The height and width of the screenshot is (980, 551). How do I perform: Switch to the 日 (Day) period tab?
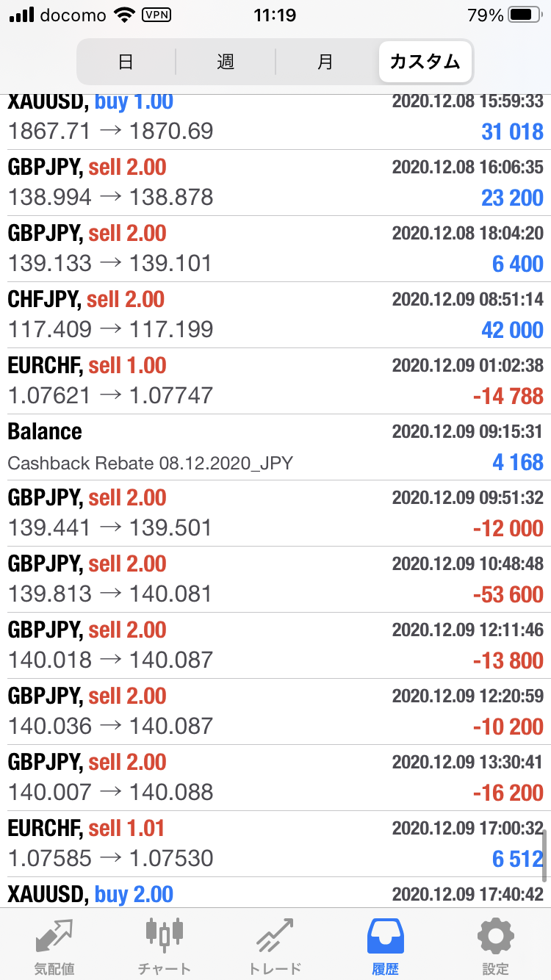pos(126,62)
